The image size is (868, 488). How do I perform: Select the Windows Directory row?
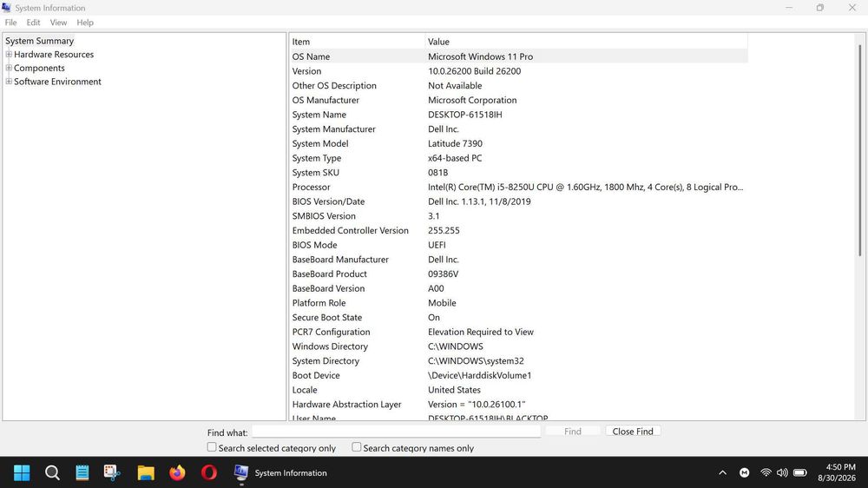pos(519,346)
